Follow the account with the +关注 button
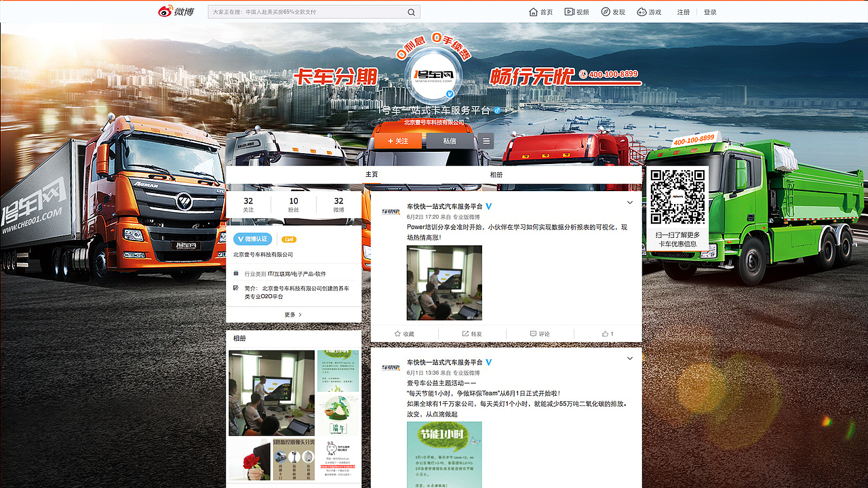This screenshot has width=868, height=488. click(x=398, y=141)
